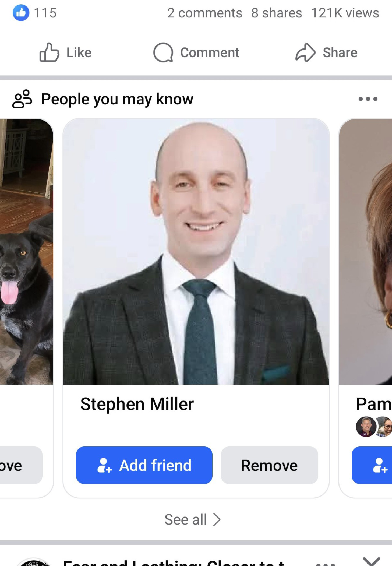Add Pam as friend button

tap(372, 465)
